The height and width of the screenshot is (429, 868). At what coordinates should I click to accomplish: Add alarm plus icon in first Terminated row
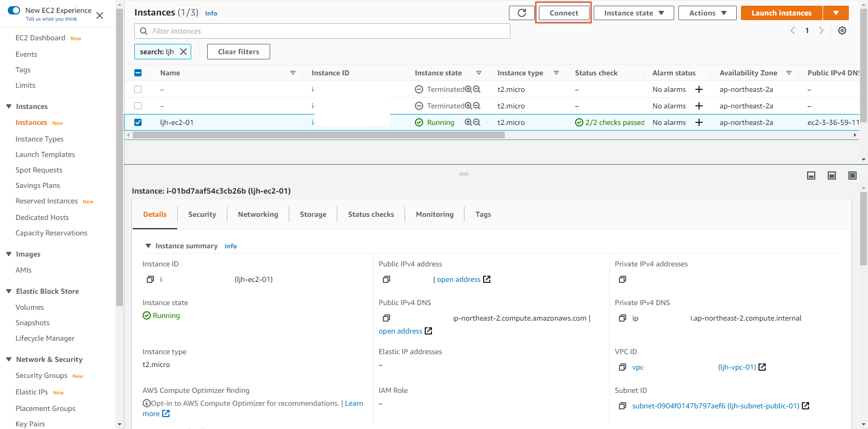tap(699, 89)
